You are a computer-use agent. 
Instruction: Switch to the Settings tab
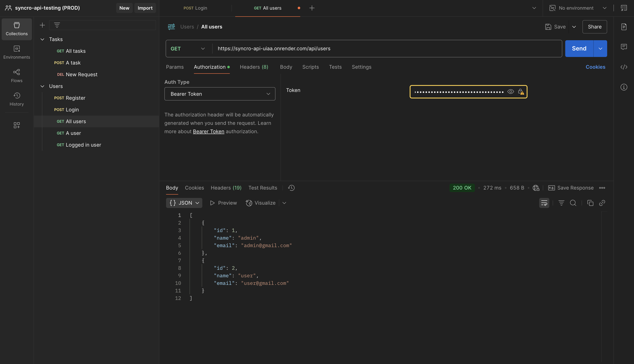pyautogui.click(x=361, y=67)
